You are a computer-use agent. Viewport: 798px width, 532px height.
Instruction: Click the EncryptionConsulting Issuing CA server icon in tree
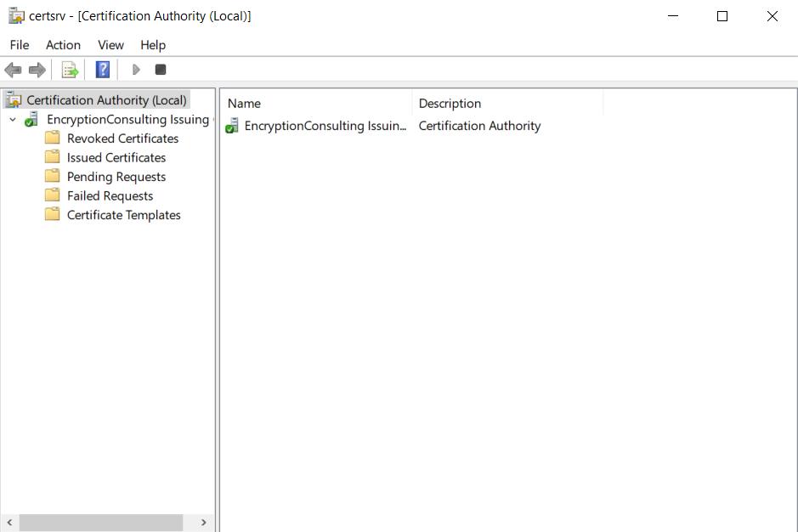click(31, 119)
